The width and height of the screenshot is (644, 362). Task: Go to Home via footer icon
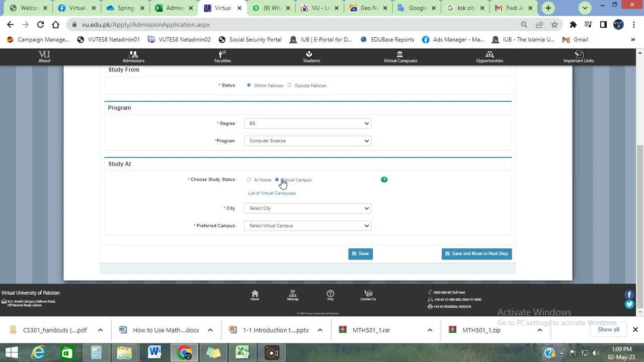(255, 295)
